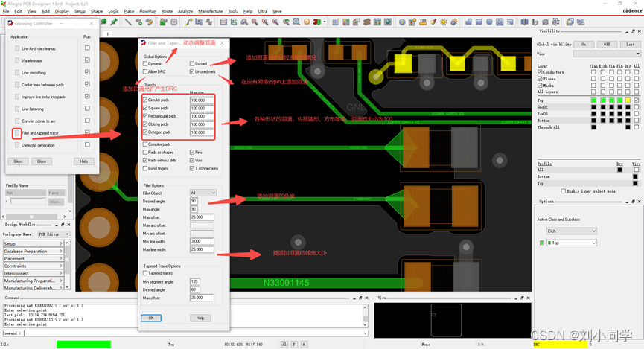Click the paintbrush icon in the toolbar

click(x=433, y=22)
